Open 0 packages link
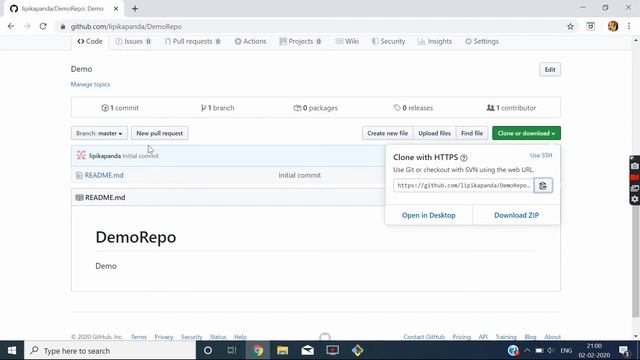 click(x=316, y=108)
